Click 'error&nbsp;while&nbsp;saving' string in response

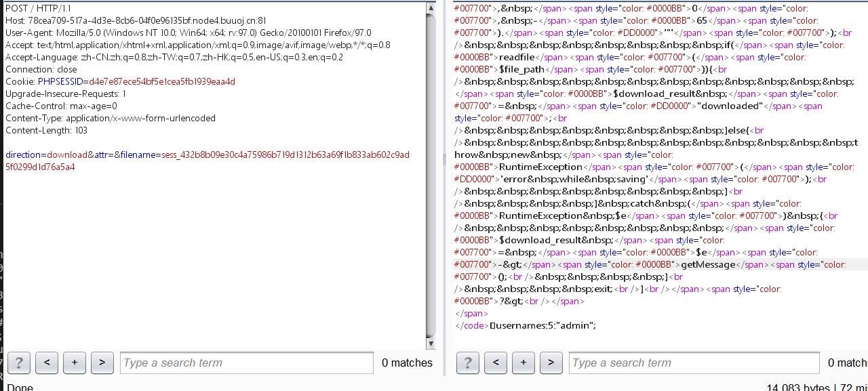tap(574, 179)
